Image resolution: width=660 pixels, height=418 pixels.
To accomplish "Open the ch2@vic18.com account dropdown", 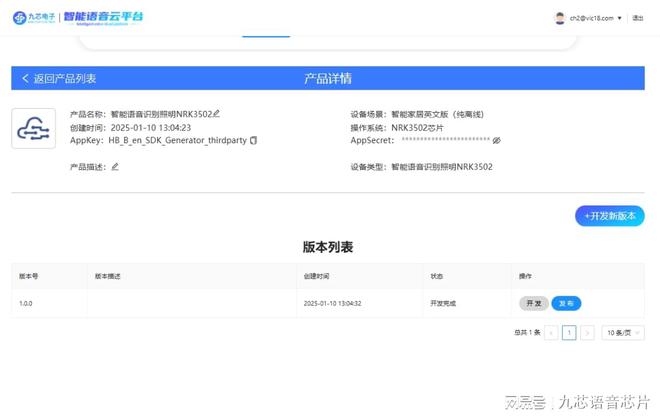I will [595, 18].
